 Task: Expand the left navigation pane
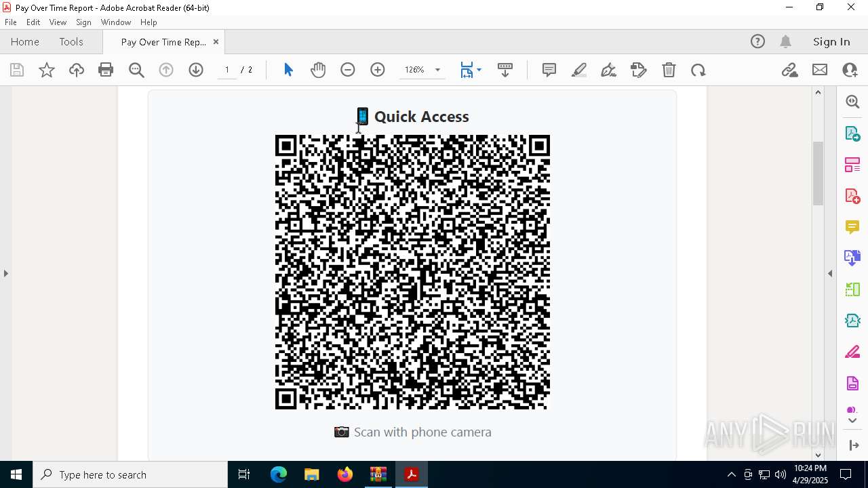pyautogui.click(x=5, y=273)
